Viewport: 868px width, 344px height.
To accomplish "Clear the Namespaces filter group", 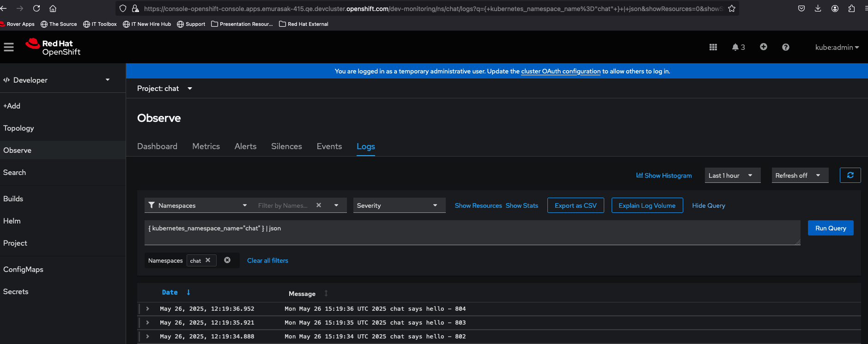I will pyautogui.click(x=227, y=260).
